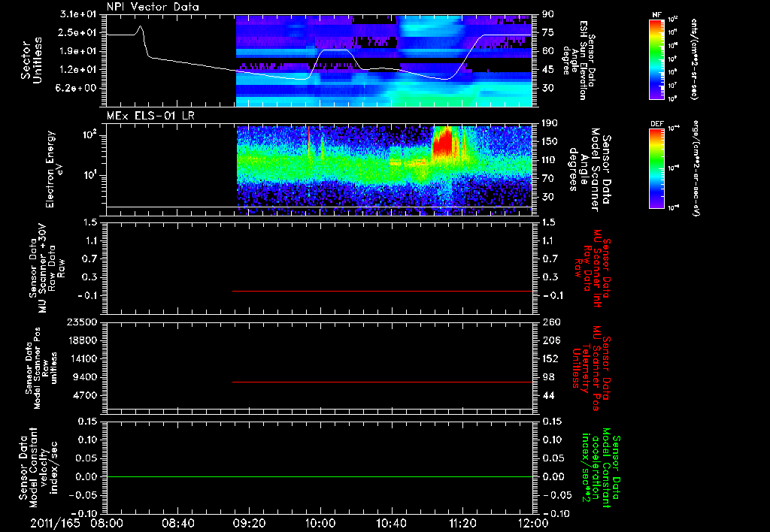Click the 110 scanner angle tick label
Viewport: 770px width, 532px height.
coord(550,160)
